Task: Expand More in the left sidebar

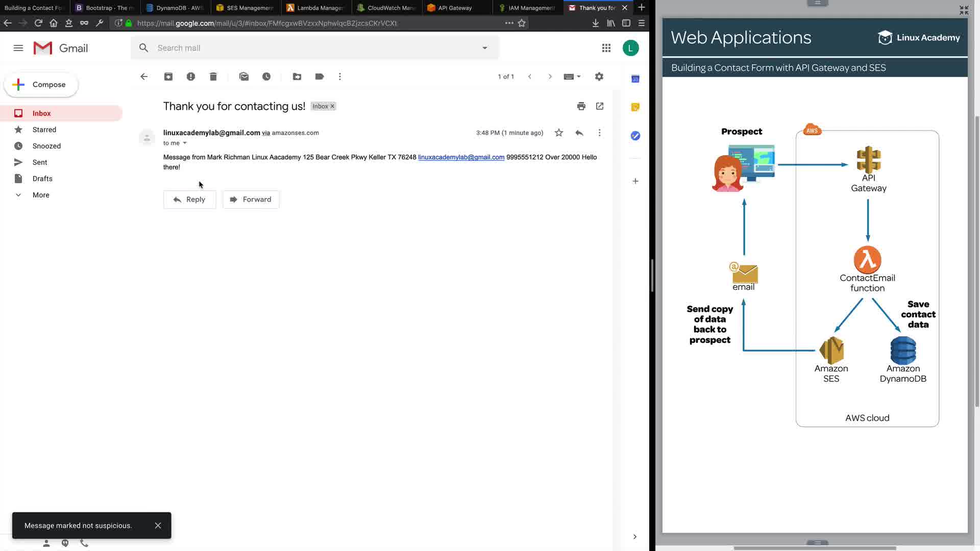Action: [x=41, y=195]
